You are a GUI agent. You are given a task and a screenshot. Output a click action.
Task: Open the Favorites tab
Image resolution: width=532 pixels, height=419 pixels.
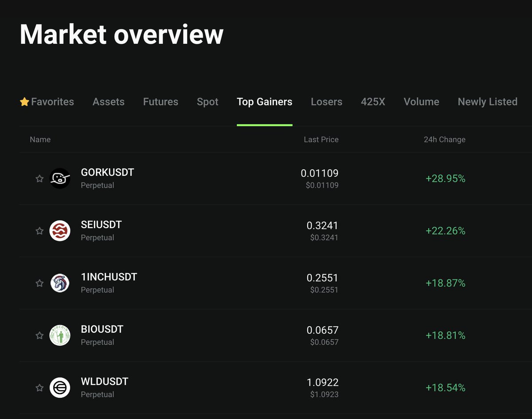tap(47, 102)
